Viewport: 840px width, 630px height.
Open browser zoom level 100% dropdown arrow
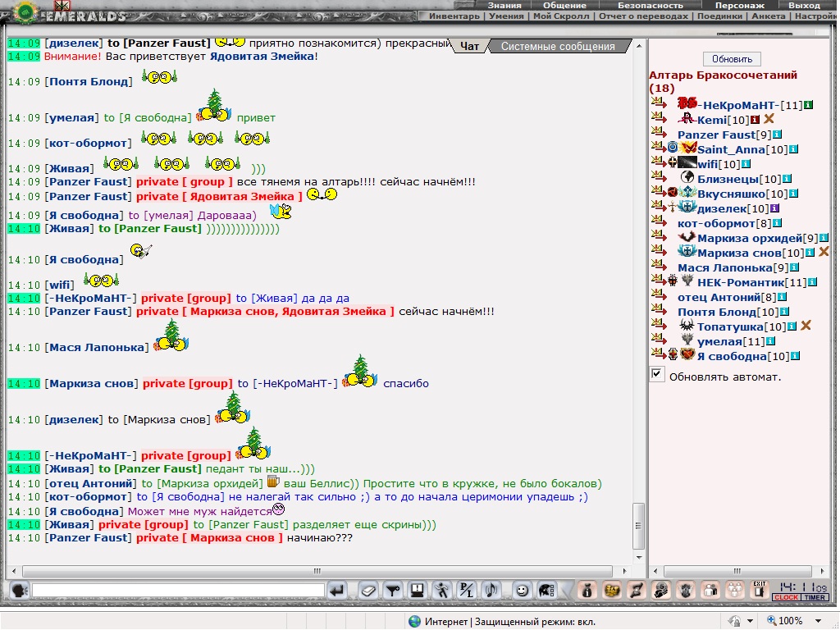pos(818,621)
